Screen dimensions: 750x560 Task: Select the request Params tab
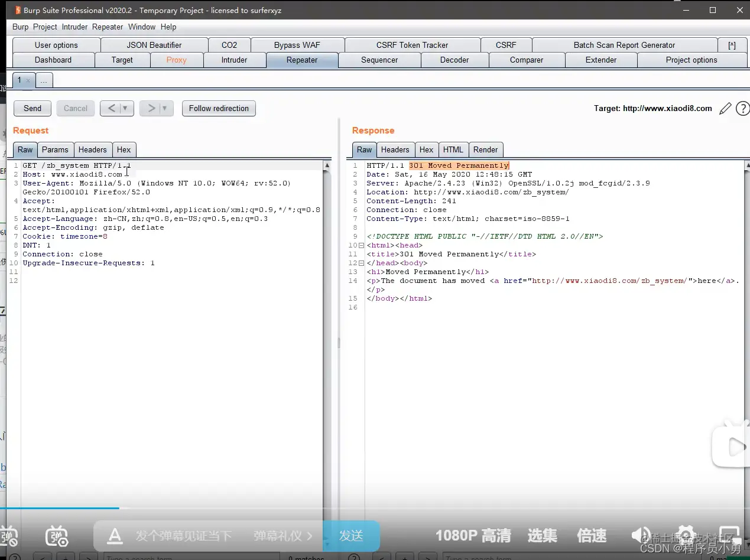[x=55, y=149]
